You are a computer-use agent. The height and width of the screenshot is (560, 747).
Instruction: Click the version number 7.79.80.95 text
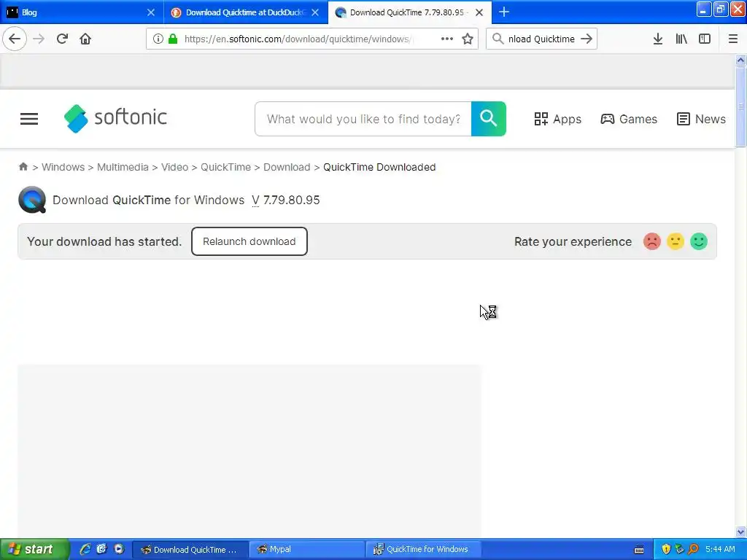click(291, 200)
